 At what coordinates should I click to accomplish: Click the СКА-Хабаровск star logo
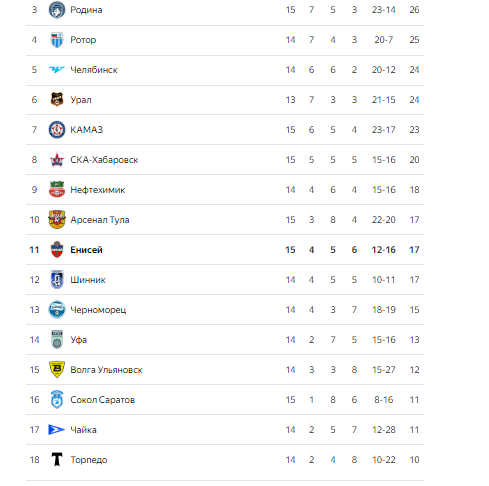point(57,160)
